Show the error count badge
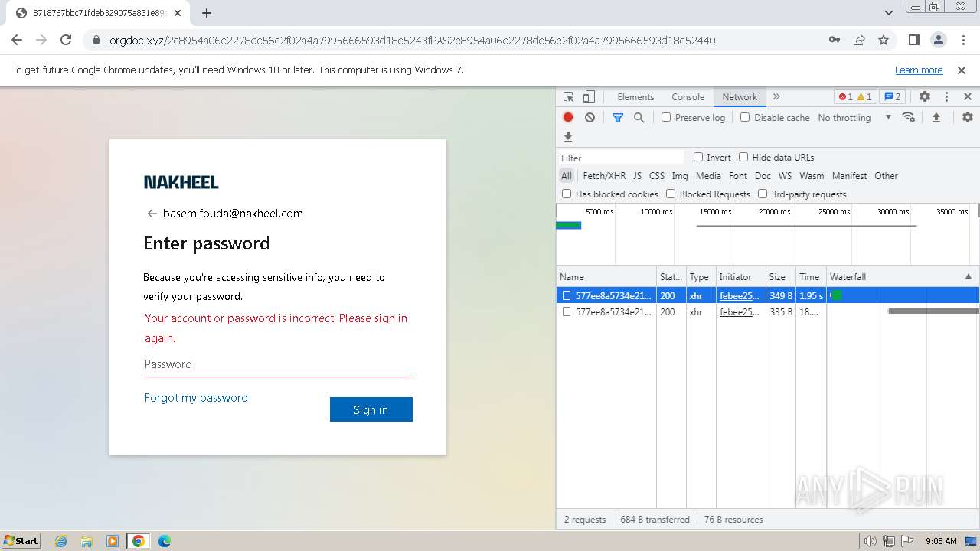This screenshot has height=551, width=980. (x=845, y=97)
